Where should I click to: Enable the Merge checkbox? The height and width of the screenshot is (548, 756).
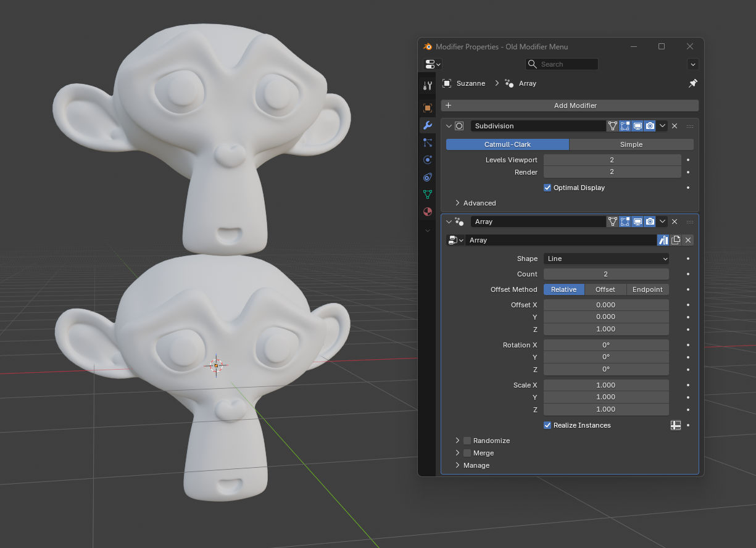tap(467, 453)
